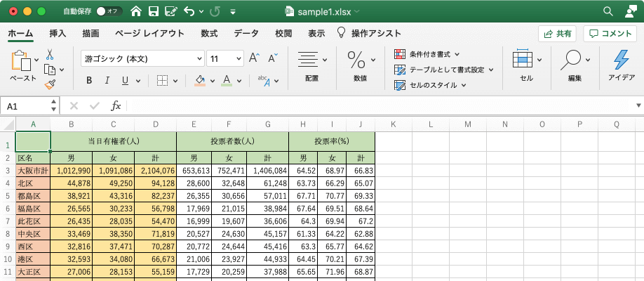Select the cell containing 71.96

332,273
